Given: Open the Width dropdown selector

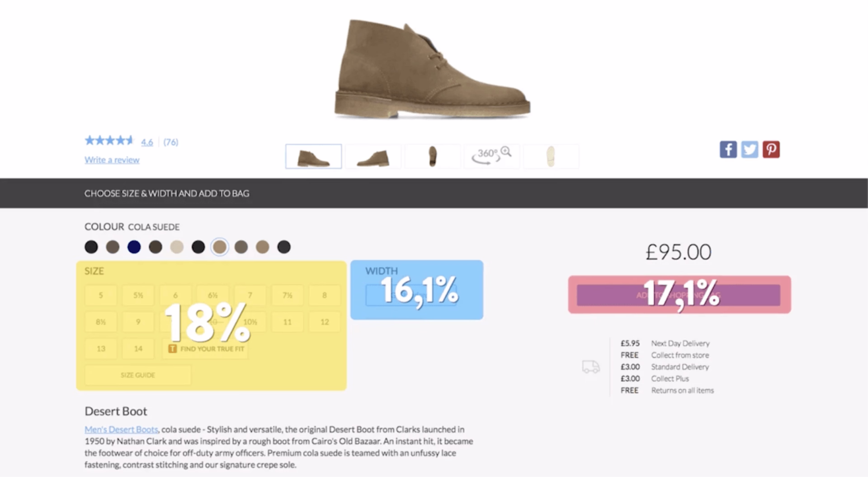Looking at the screenshot, I should pyautogui.click(x=411, y=295).
